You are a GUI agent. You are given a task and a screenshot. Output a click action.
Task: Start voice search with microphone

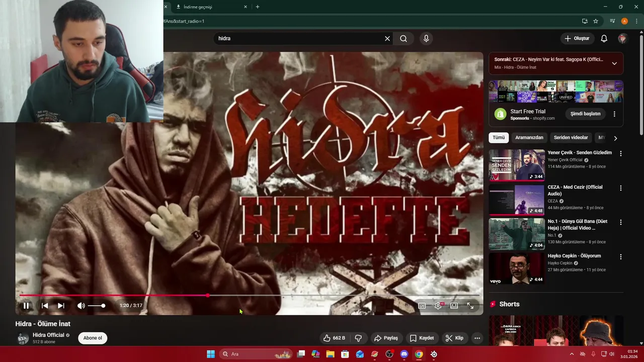[426, 38]
